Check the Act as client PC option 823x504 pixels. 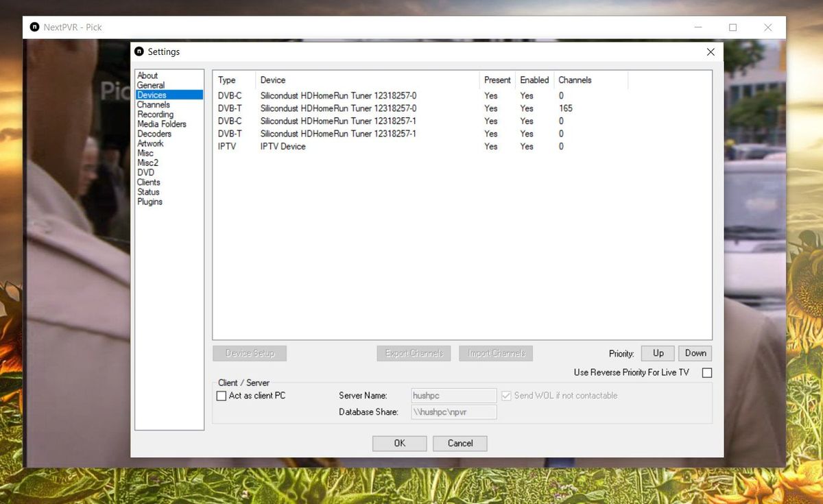click(221, 396)
